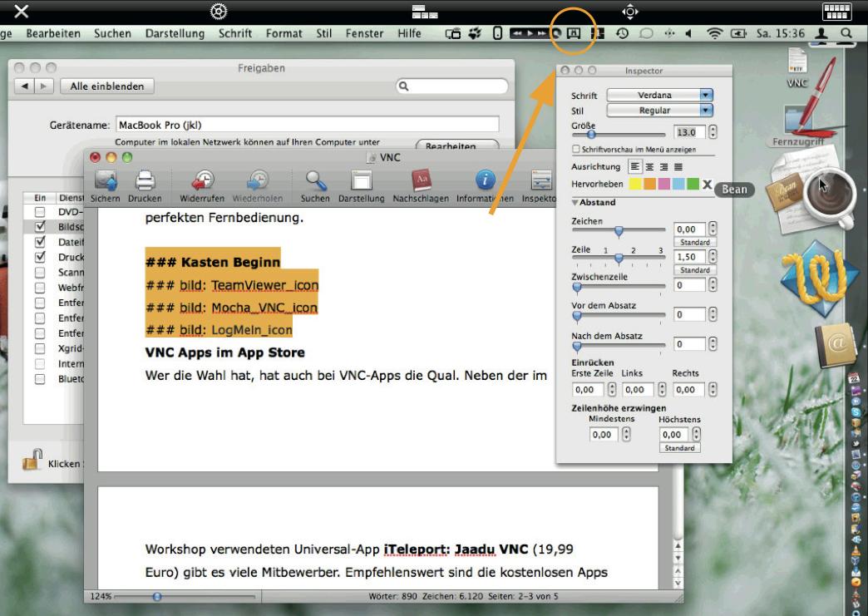Screen dimensions: 868x616
Task: Collapse the Abstand section triangle
Action: click(x=575, y=203)
